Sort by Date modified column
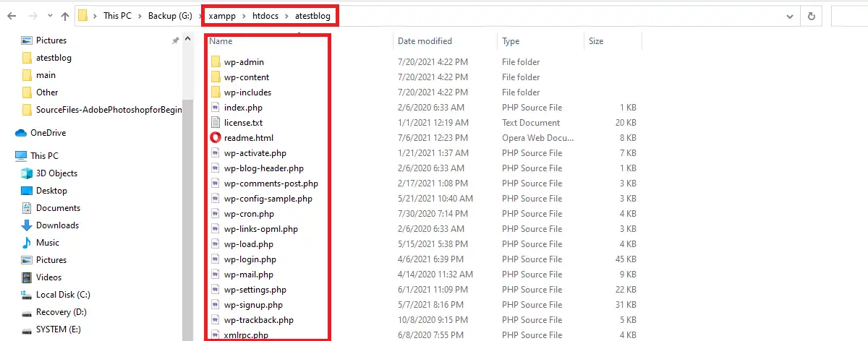Image resolution: width=868 pixels, height=341 pixels. pyautogui.click(x=425, y=41)
